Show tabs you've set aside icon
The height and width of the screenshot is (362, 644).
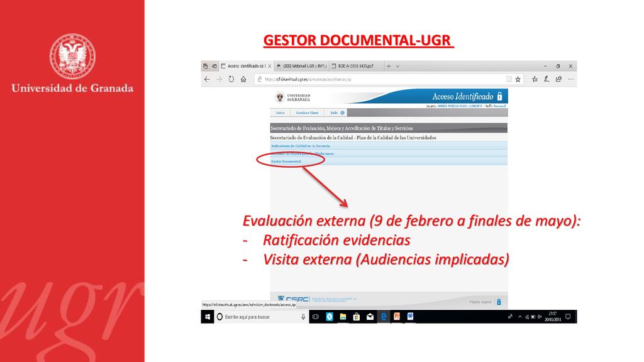pos(206,66)
